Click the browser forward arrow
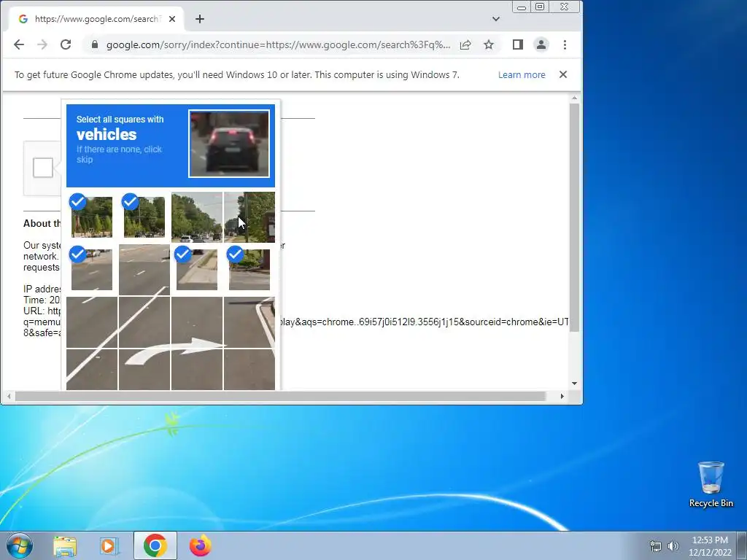 pyautogui.click(x=42, y=44)
